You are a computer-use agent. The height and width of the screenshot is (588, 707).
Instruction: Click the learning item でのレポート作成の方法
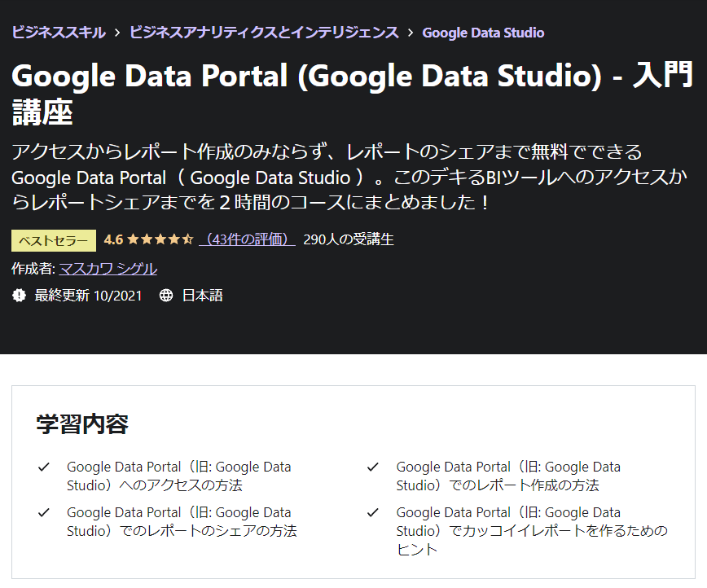508,476
